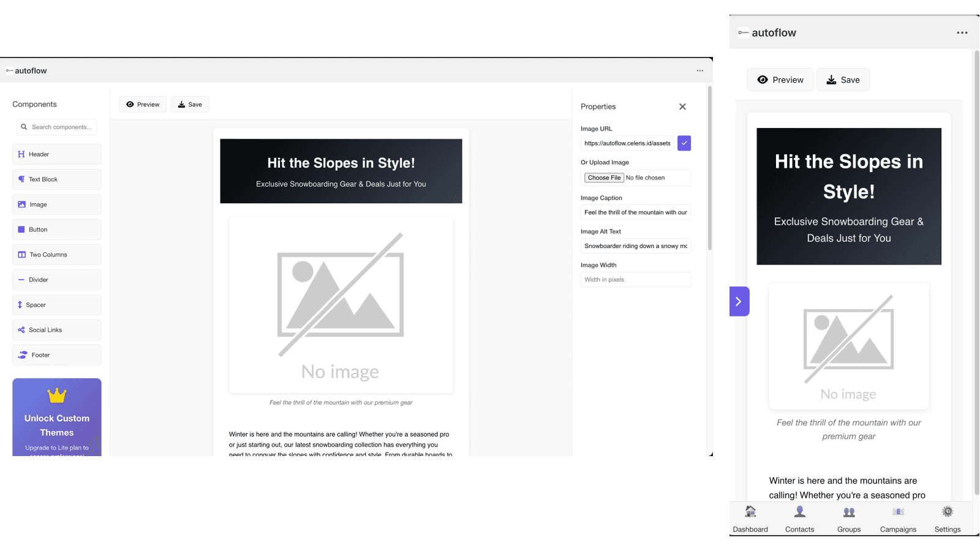
Task: Select the Button component icon
Action: [x=21, y=229]
